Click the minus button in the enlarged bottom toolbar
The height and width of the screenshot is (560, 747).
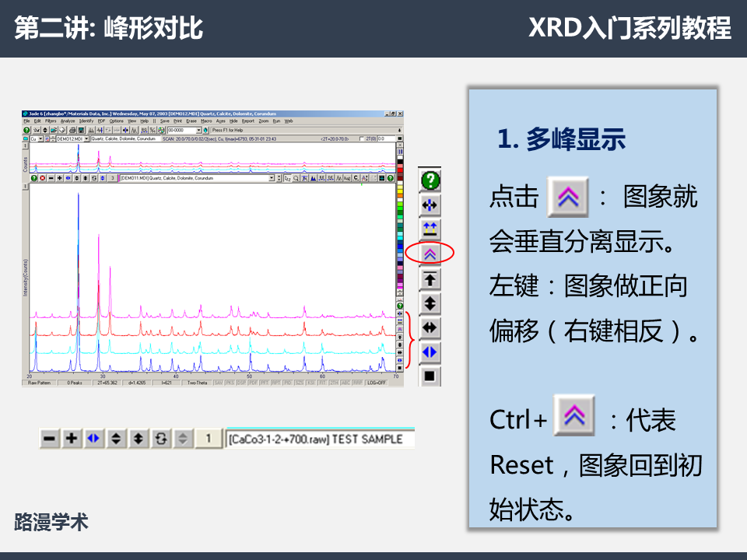pos(49,438)
